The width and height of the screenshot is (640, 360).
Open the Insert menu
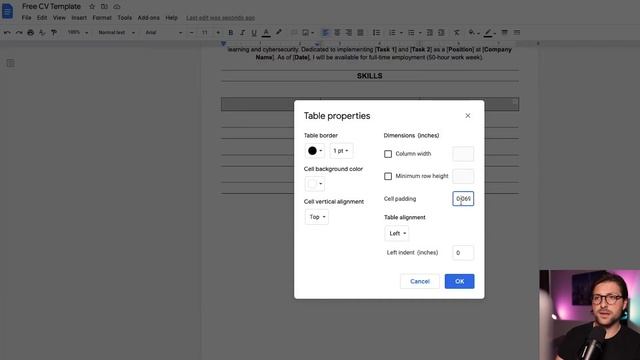[x=79, y=18]
